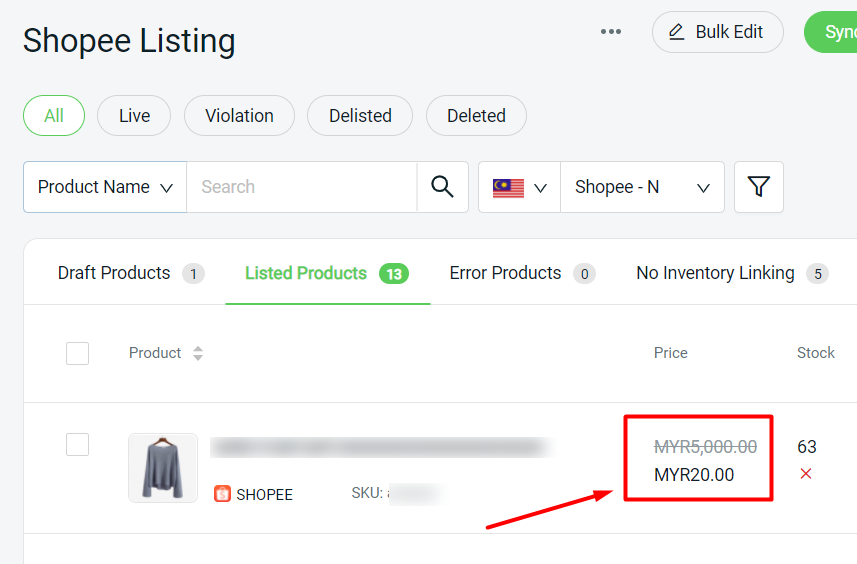Sort by the Product column arrows
The image size is (857, 564).
(198, 353)
